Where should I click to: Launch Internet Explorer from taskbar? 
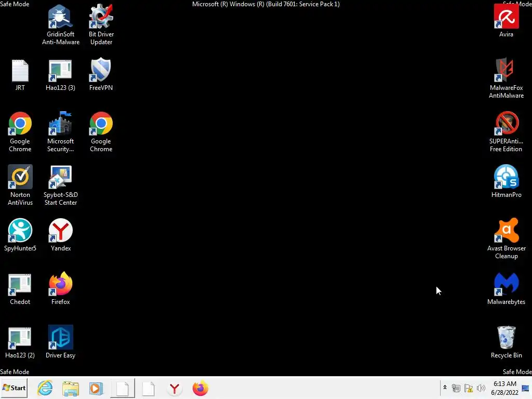pyautogui.click(x=45, y=388)
